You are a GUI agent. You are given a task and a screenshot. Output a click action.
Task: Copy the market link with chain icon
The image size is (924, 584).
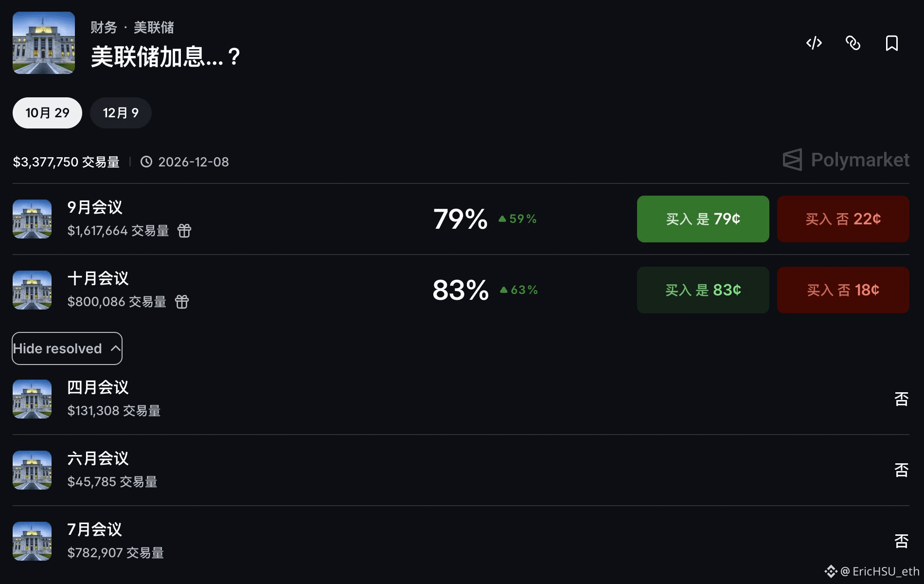pos(853,43)
